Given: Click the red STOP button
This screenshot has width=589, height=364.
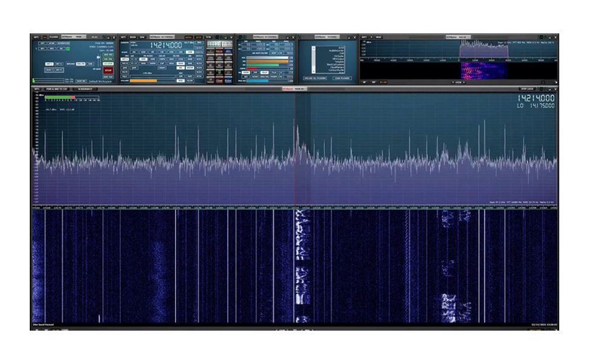Looking at the screenshot, I should 108,70.
